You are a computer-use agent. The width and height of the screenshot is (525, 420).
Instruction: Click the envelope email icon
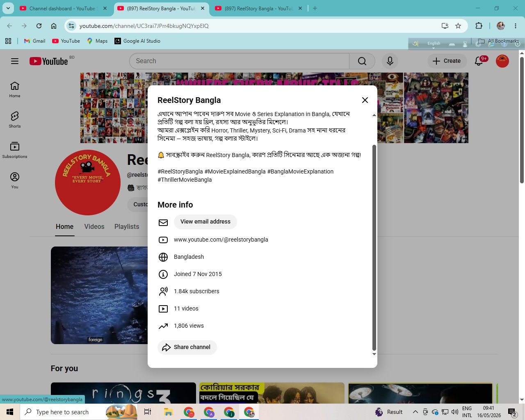[x=163, y=222]
